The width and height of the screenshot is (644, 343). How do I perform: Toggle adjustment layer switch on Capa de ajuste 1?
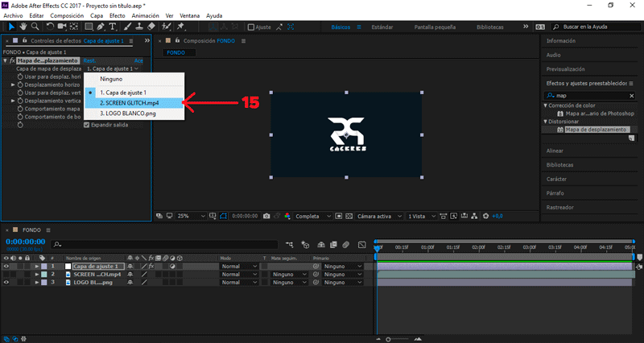[172, 267]
